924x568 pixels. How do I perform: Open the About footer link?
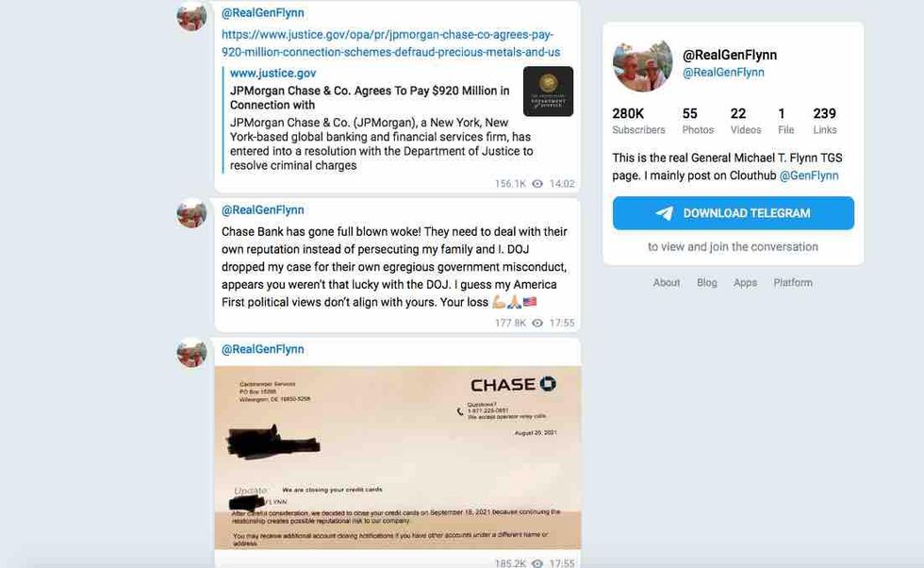[x=666, y=282]
